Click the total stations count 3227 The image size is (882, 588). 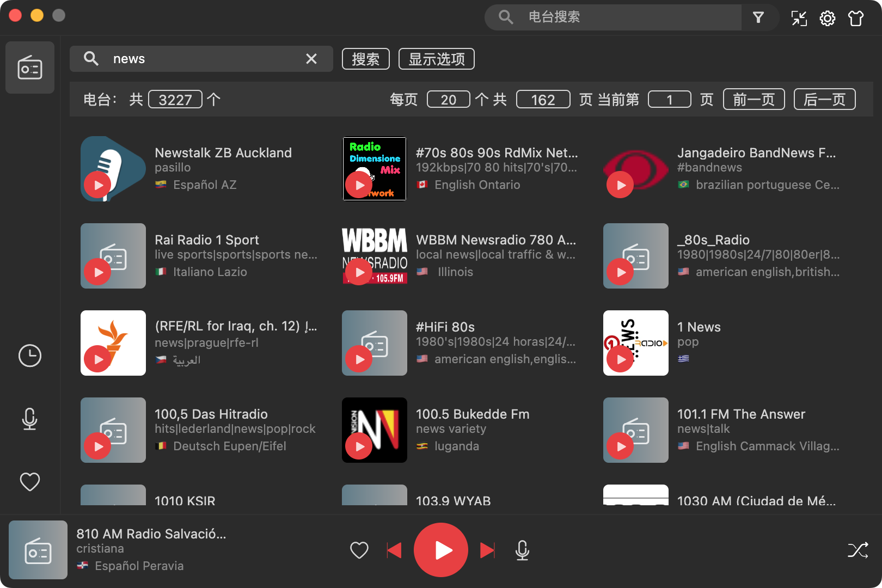tap(175, 100)
